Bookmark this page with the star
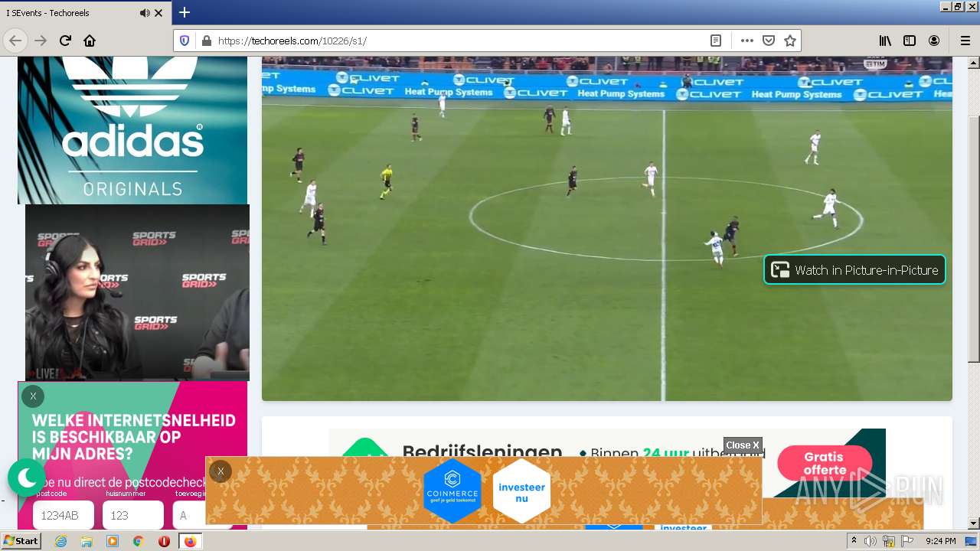Viewport: 980px width, 551px height. pos(790,41)
